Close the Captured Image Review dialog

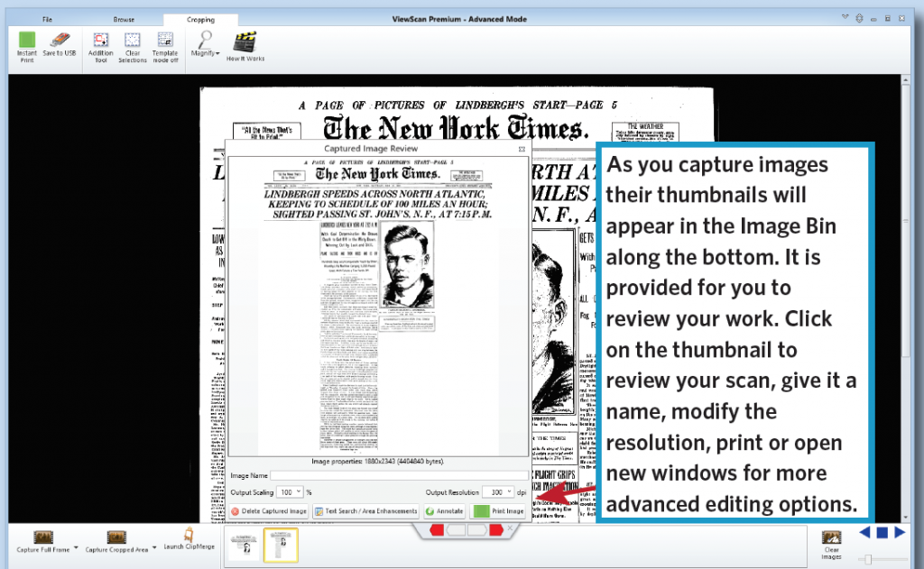point(522,149)
